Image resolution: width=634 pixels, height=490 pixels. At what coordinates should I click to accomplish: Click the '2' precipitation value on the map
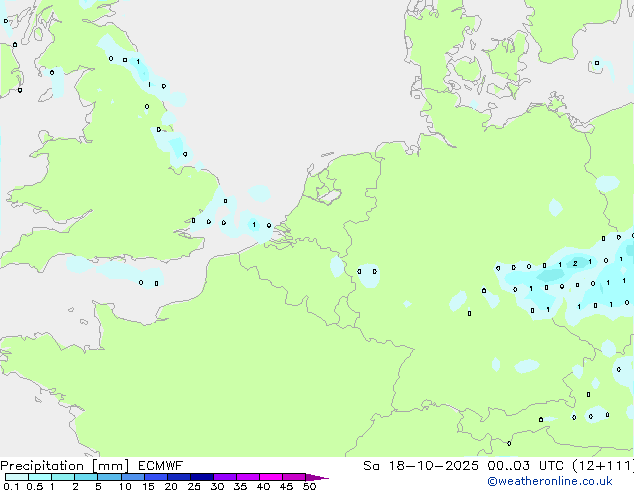click(x=575, y=264)
